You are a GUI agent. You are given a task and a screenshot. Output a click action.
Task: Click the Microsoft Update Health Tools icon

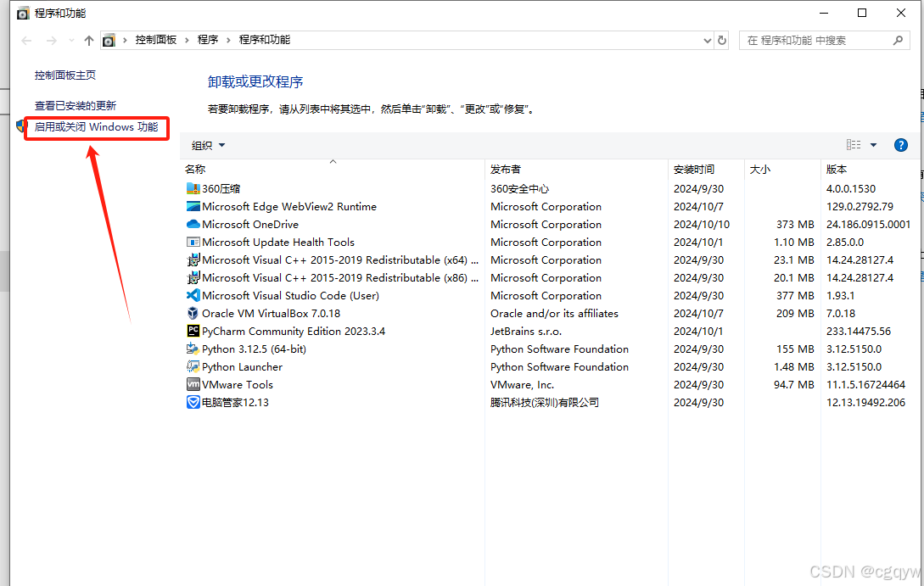[193, 242]
